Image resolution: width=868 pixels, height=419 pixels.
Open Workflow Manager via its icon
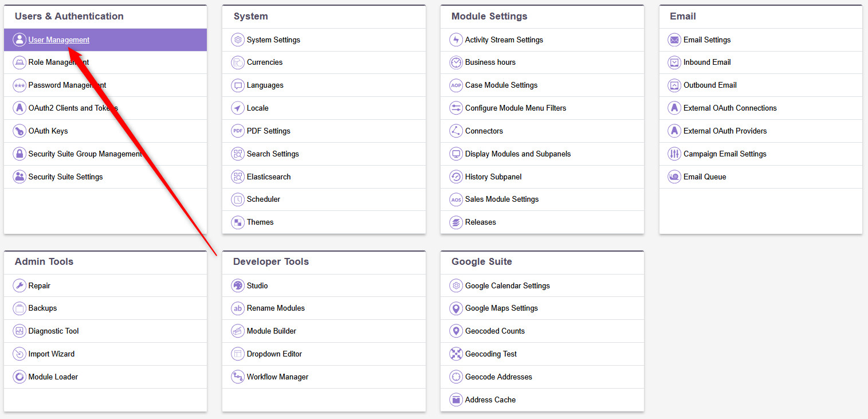pos(238,377)
